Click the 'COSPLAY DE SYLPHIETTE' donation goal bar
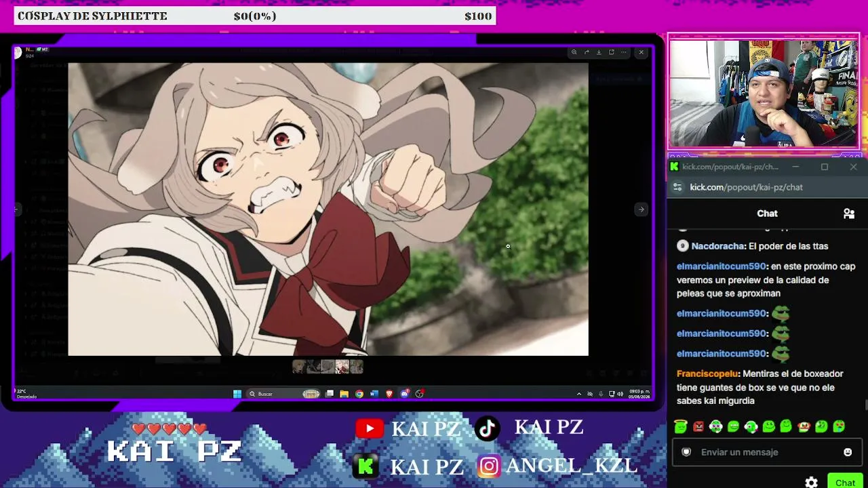The image size is (868, 488). (x=255, y=16)
